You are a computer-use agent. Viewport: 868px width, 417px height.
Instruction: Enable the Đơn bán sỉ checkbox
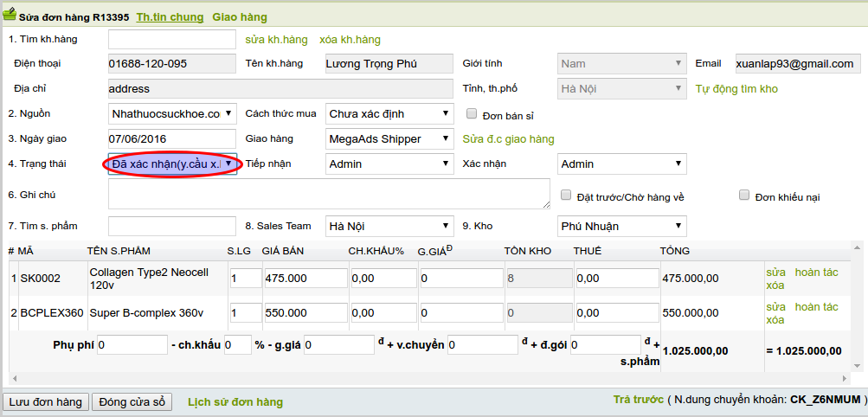pyautogui.click(x=472, y=113)
